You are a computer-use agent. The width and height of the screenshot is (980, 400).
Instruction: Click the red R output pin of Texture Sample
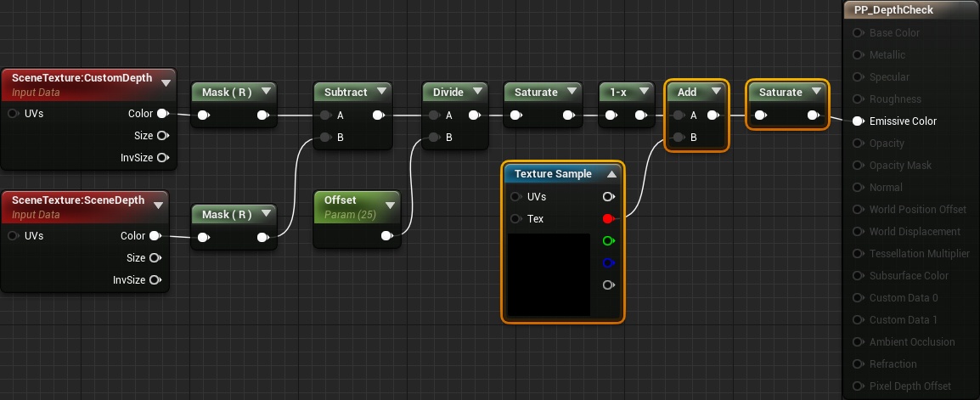[x=608, y=219]
